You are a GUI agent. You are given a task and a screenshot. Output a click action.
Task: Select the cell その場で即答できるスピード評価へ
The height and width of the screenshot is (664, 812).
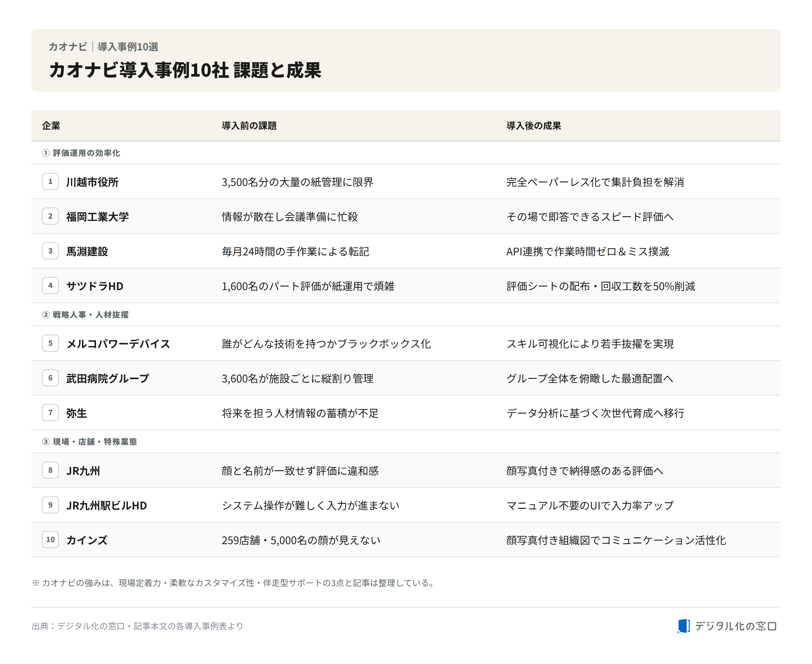(590, 217)
